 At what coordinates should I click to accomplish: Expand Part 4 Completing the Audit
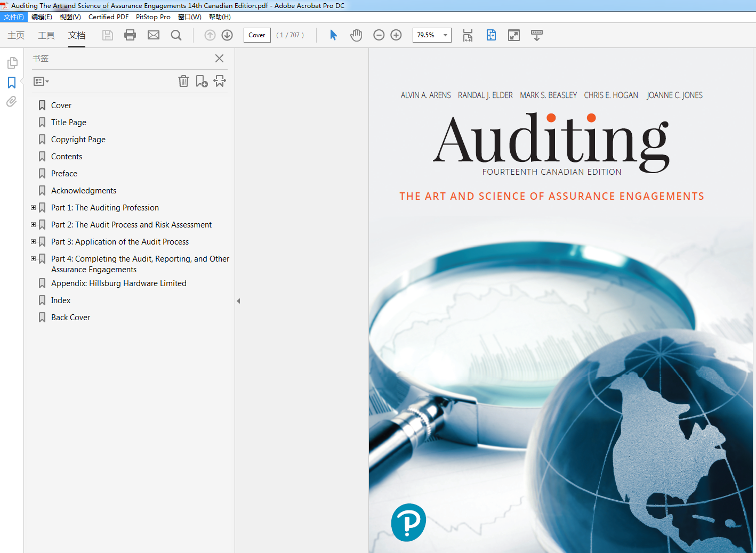[33, 259]
